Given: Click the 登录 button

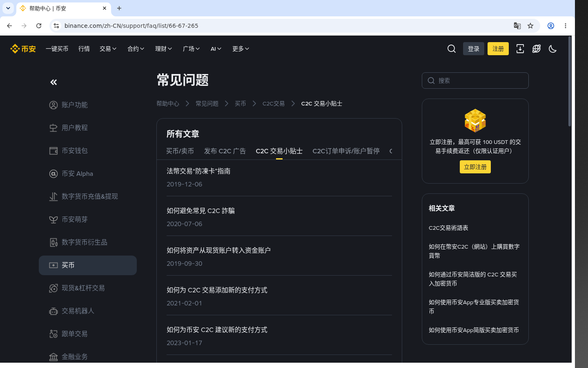Looking at the screenshot, I should 474,49.
